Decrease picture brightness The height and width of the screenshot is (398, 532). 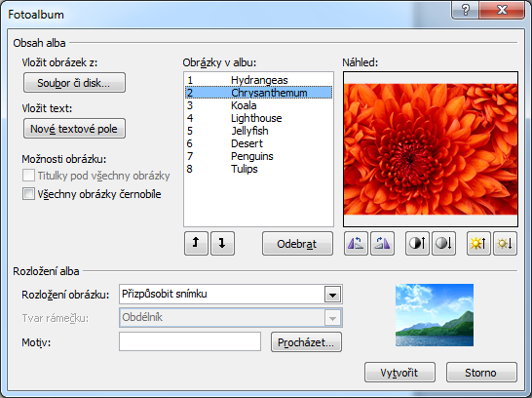point(505,243)
